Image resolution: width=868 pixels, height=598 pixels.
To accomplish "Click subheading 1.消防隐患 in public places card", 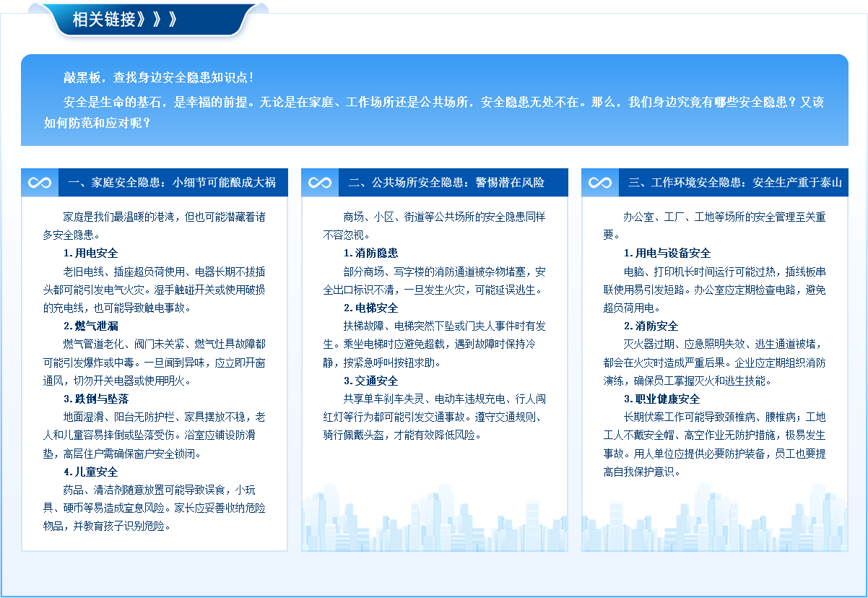I will pos(371,253).
